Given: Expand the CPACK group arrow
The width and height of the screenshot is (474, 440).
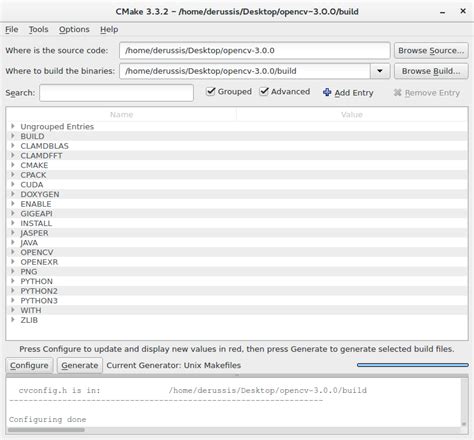Looking at the screenshot, I should click(x=13, y=174).
